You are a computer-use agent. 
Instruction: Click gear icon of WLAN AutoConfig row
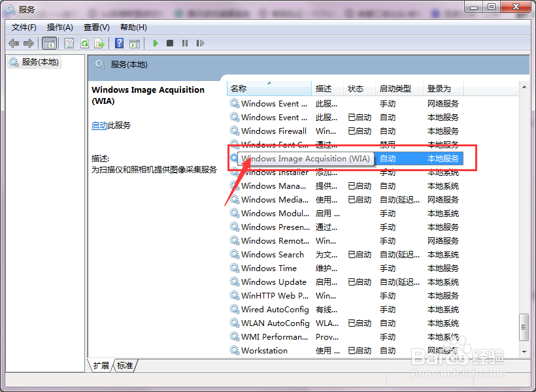(234, 323)
